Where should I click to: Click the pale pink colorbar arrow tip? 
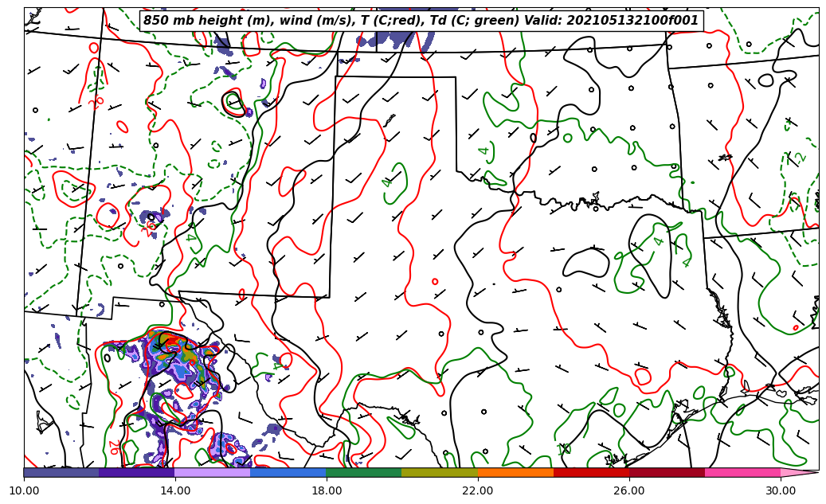(799, 473)
